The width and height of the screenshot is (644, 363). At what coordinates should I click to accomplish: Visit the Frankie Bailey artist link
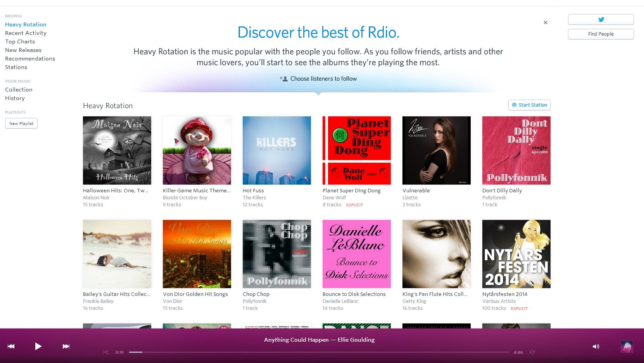[98, 301]
